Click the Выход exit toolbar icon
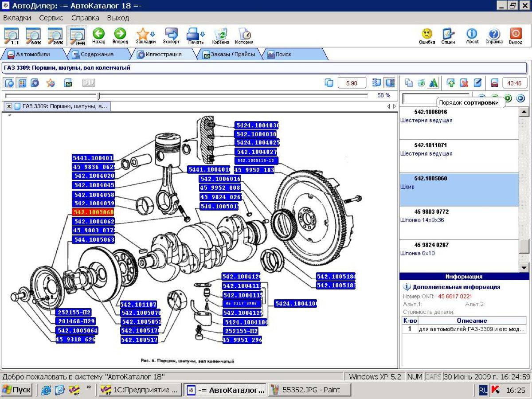This screenshot has width=532, height=399. point(516,36)
